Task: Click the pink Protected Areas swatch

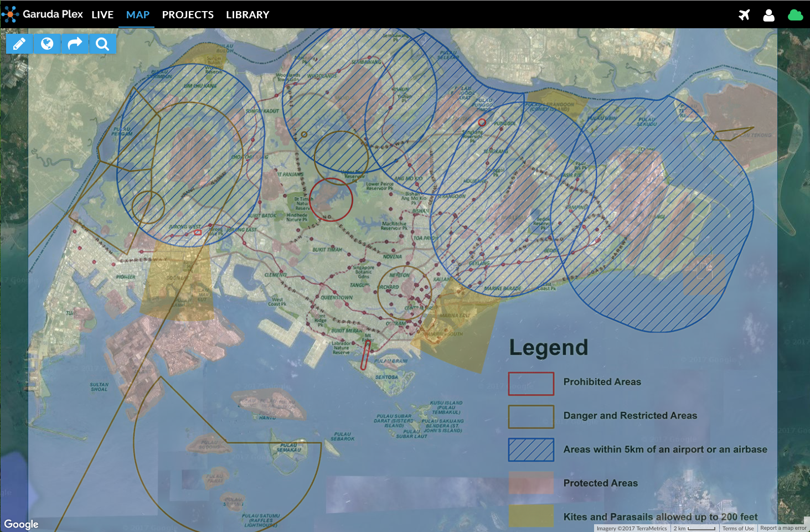Action: (531, 483)
